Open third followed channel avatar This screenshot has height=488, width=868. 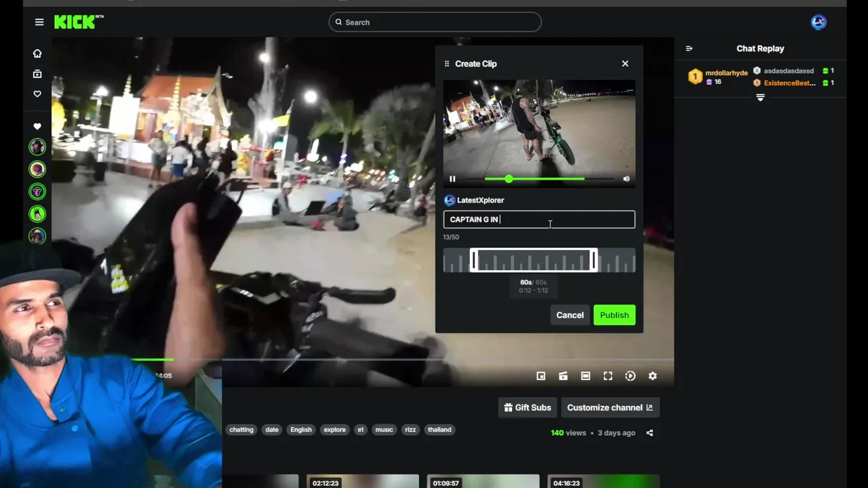coord(37,191)
